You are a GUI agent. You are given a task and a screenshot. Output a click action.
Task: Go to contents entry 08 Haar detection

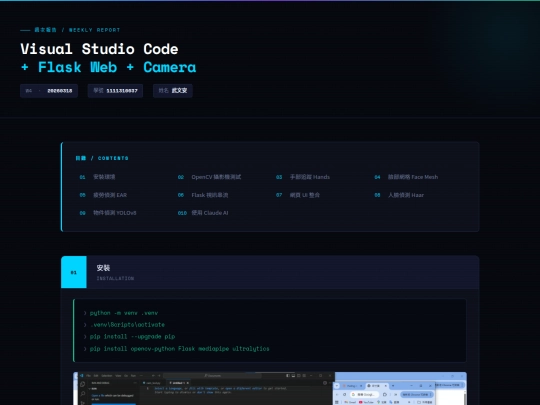coord(399,195)
